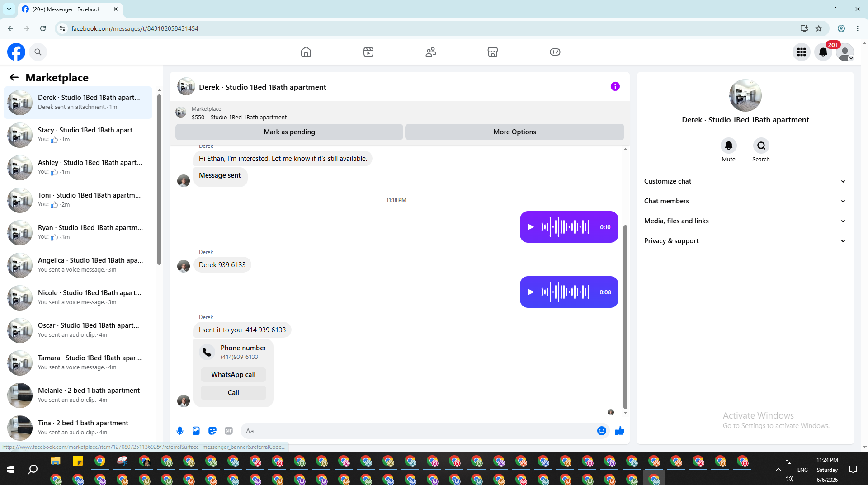
Task: Open emoji picker in message box
Action: pyautogui.click(x=602, y=431)
